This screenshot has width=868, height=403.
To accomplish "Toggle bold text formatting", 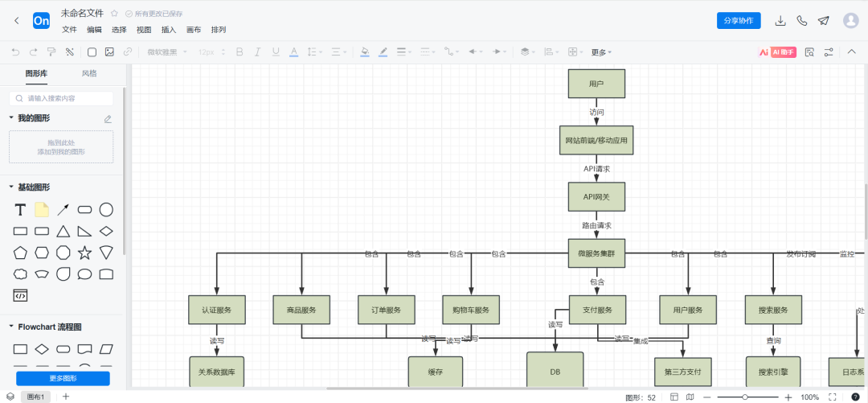I will point(240,52).
